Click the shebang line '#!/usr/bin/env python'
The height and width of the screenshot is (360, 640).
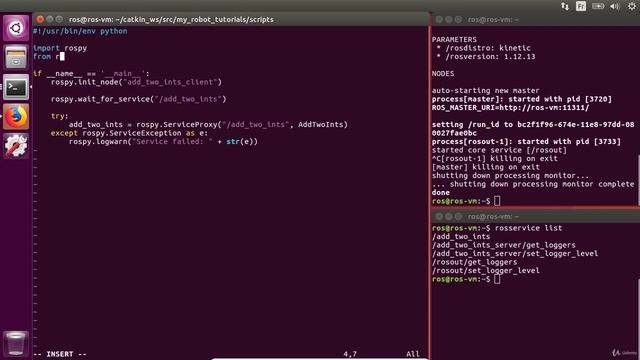click(80, 31)
